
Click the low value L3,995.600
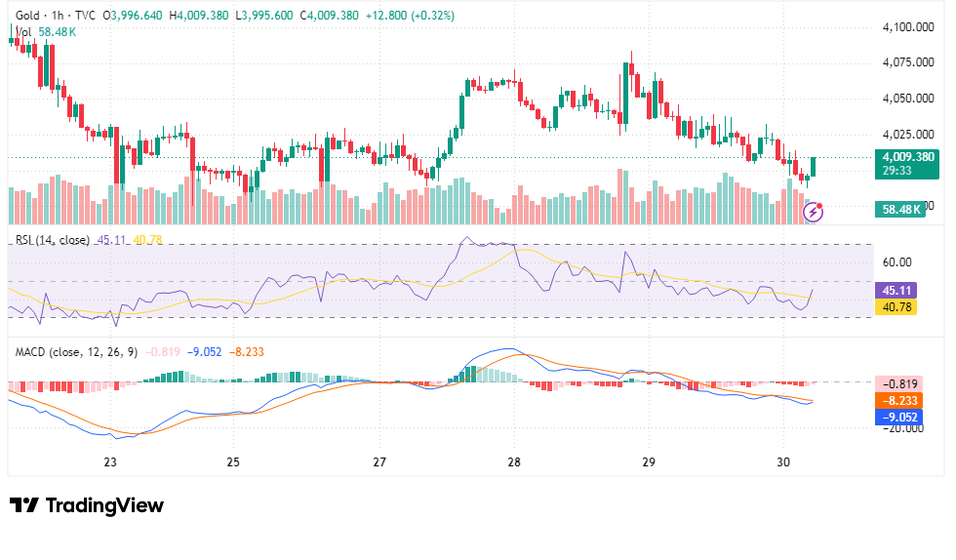(264, 16)
